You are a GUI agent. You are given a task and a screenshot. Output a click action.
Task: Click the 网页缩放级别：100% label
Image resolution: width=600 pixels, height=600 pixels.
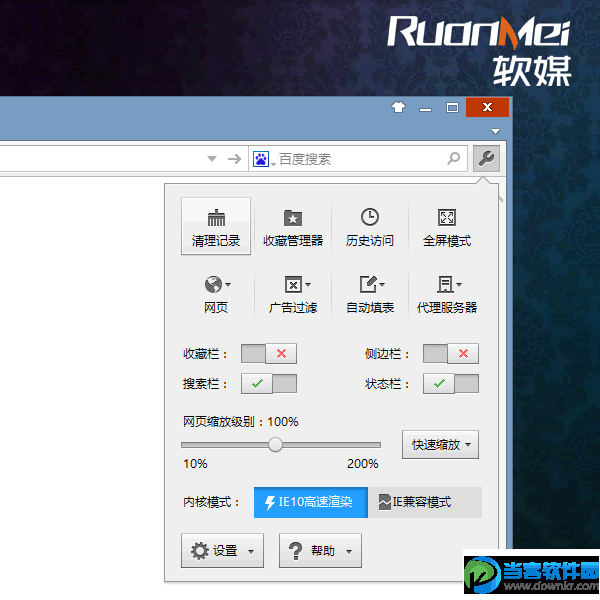coord(241,422)
